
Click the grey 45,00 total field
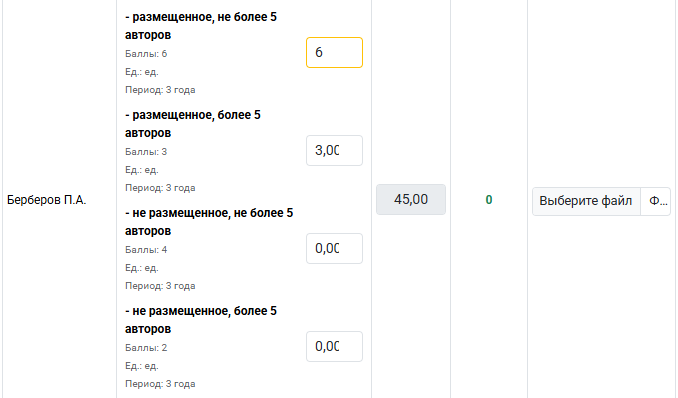411,199
